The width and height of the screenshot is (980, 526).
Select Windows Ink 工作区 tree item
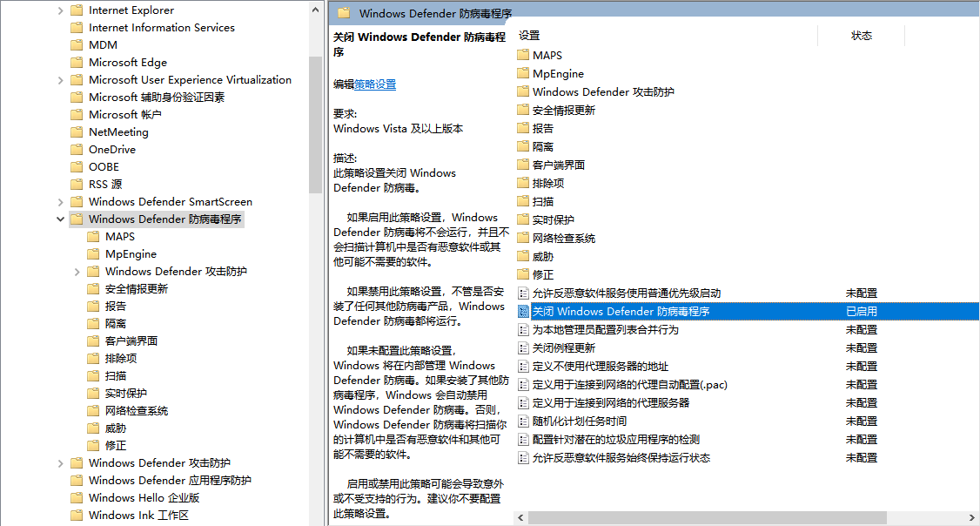click(x=138, y=516)
